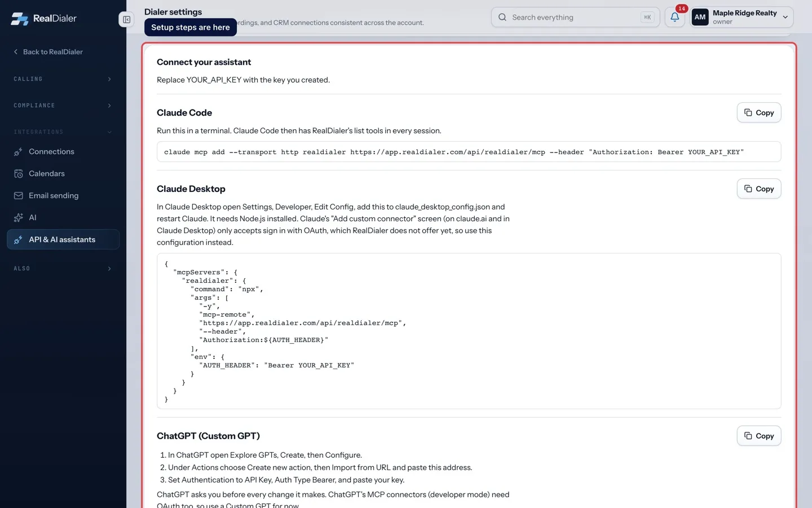Open Email sending settings
The width and height of the screenshot is (812, 508).
click(63, 196)
